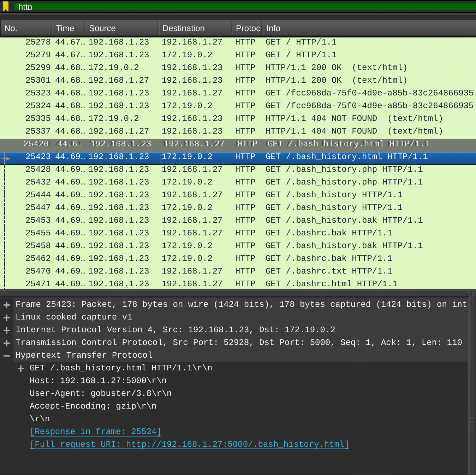
Task: Select the User-Agent gobuster/3.8 field
Action: tap(101, 393)
